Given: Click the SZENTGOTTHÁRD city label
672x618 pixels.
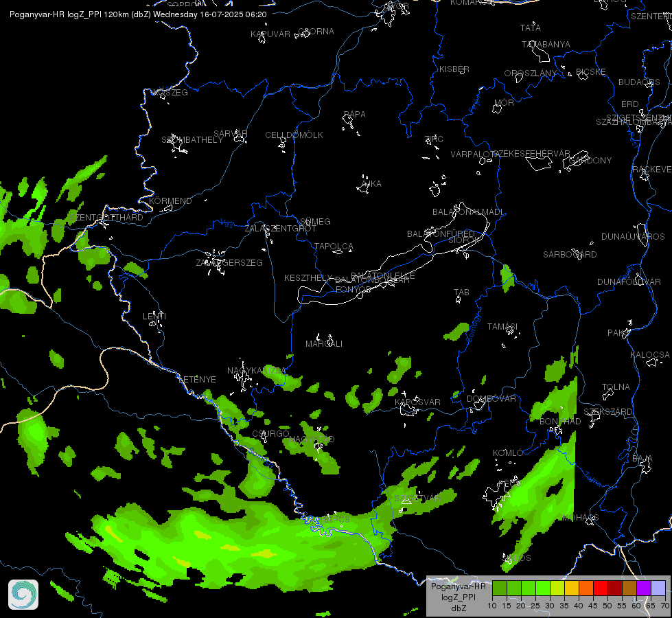Looking at the screenshot, I should click(x=106, y=218).
